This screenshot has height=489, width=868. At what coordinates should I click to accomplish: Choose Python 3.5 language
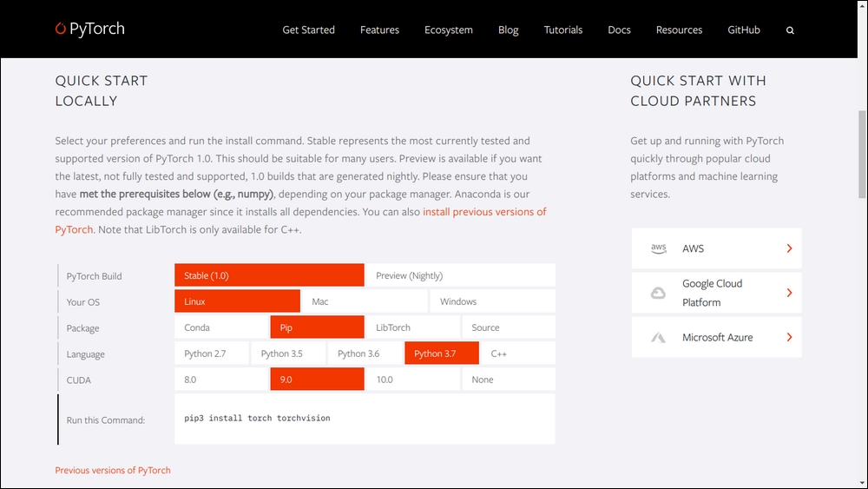pyautogui.click(x=288, y=354)
